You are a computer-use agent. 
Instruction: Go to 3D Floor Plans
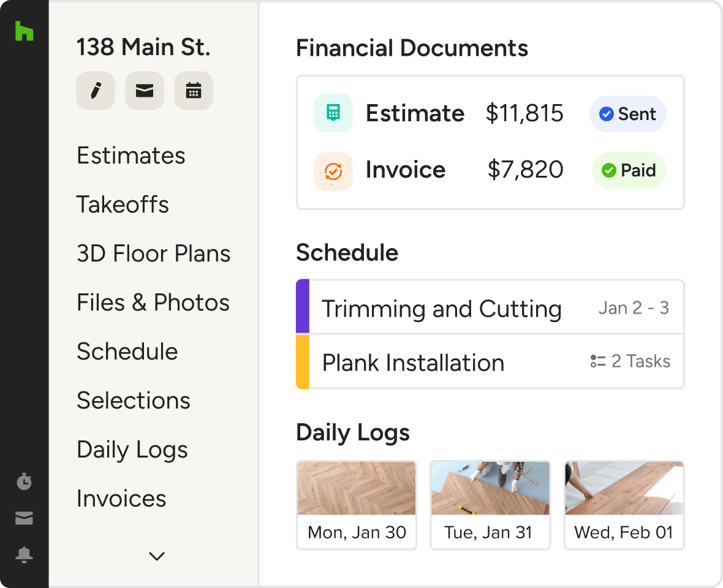point(153,254)
